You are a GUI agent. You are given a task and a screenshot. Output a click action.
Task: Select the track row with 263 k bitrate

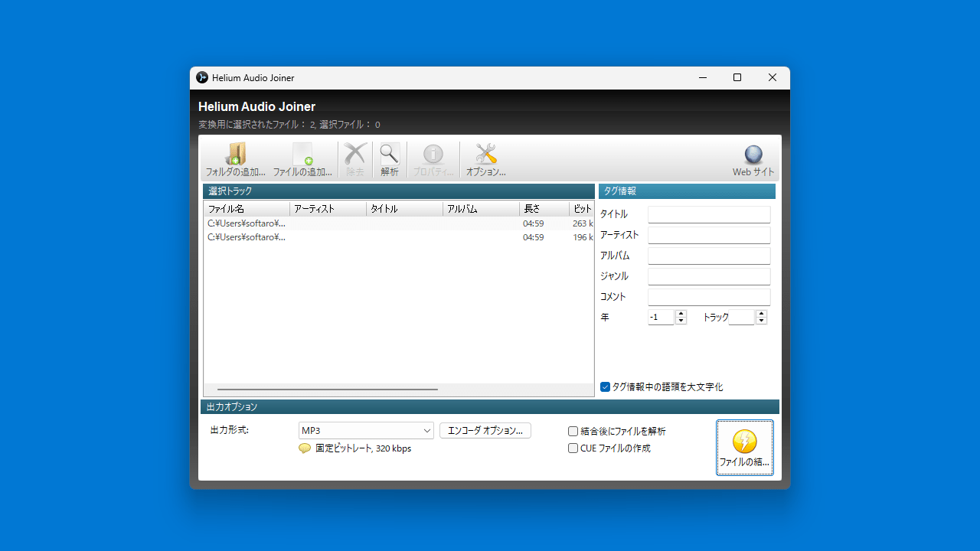click(x=399, y=223)
